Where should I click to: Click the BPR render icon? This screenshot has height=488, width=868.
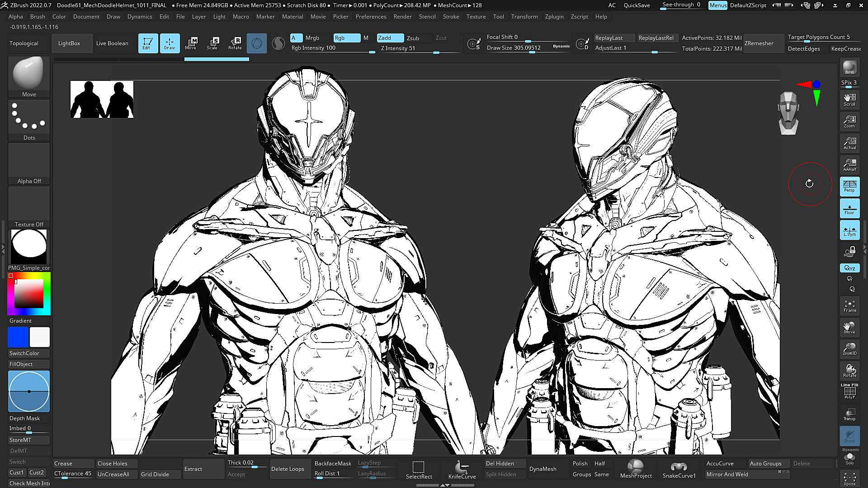pyautogui.click(x=849, y=67)
